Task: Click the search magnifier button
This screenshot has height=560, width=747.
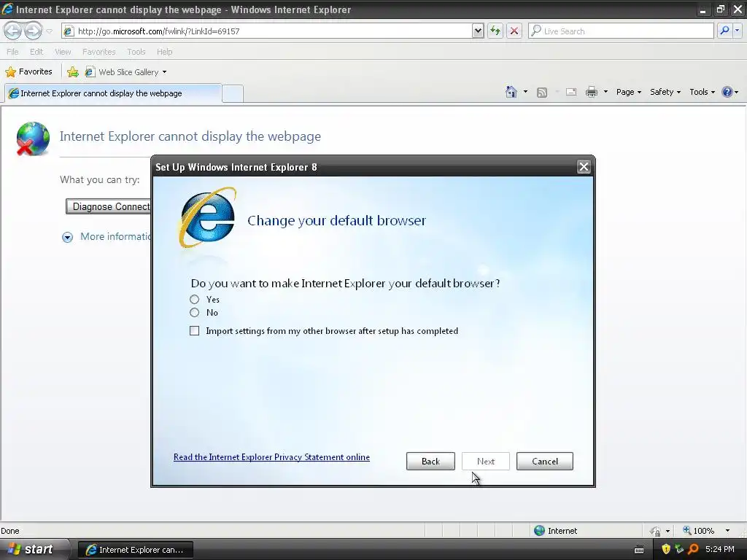Action: [x=724, y=31]
